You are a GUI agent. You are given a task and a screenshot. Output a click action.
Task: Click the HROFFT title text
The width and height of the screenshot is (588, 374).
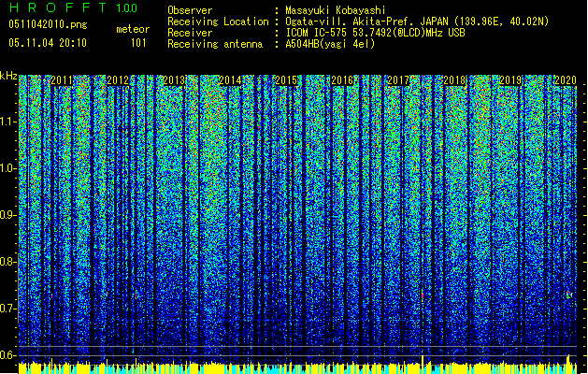(x=57, y=8)
